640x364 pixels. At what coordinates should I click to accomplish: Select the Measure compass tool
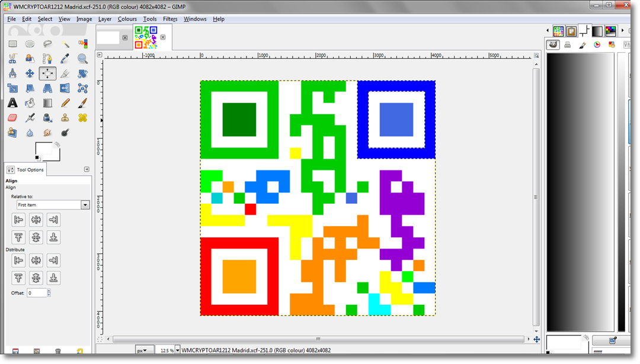(12, 73)
